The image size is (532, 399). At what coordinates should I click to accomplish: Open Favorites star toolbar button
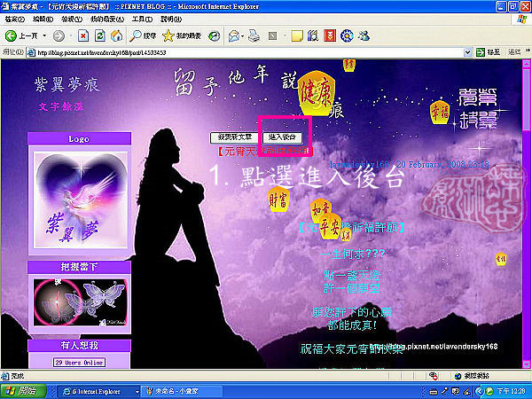182,35
